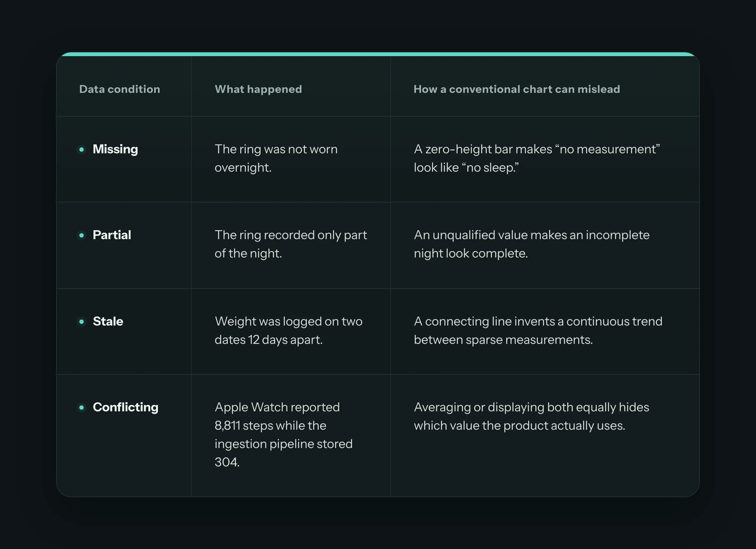Click the conventional chart can mislead header
Screen dimensions: 756x549
click(x=517, y=89)
